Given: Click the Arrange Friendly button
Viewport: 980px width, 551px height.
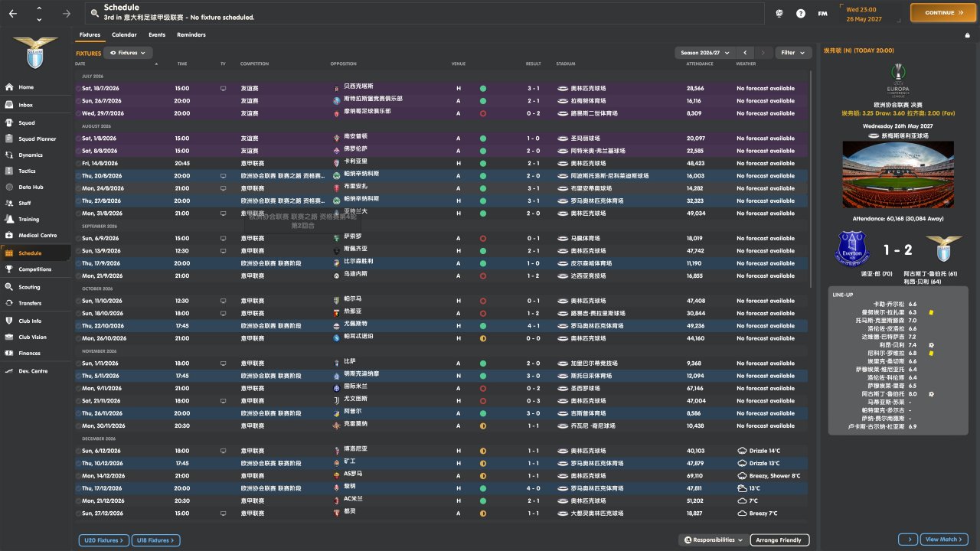Looking at the screenshot, I should click(779, 540).
